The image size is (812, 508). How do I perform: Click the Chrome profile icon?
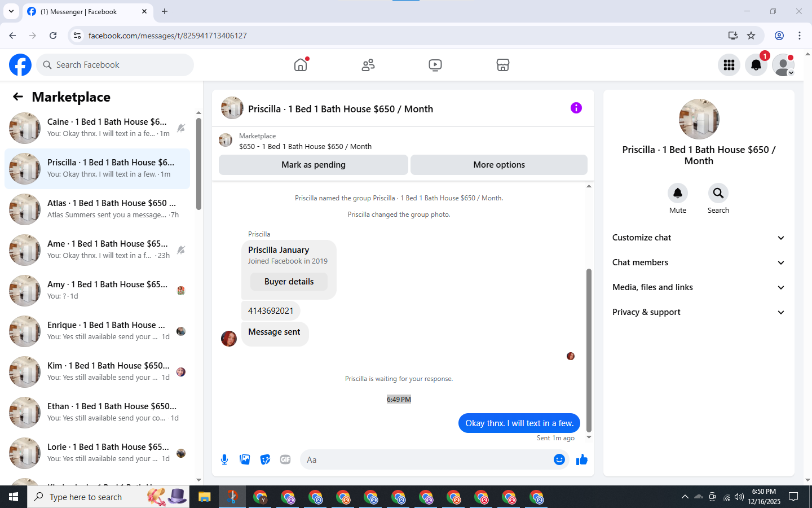779,36
